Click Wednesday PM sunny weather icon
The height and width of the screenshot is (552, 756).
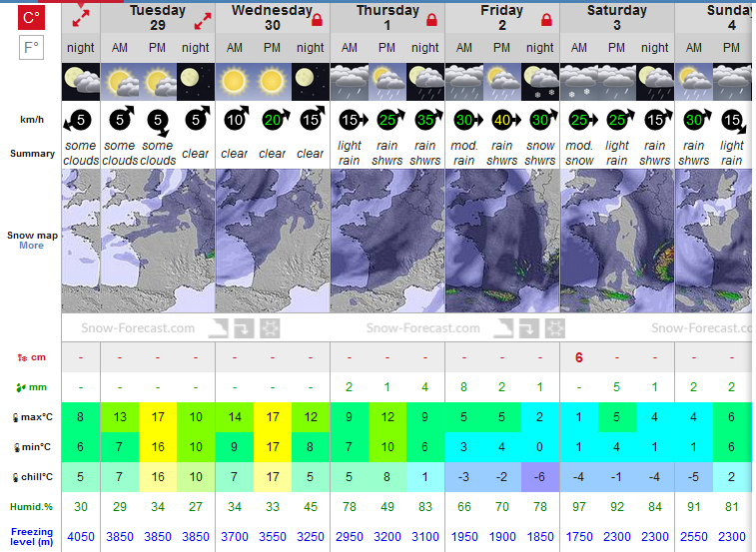pos(273,82)
